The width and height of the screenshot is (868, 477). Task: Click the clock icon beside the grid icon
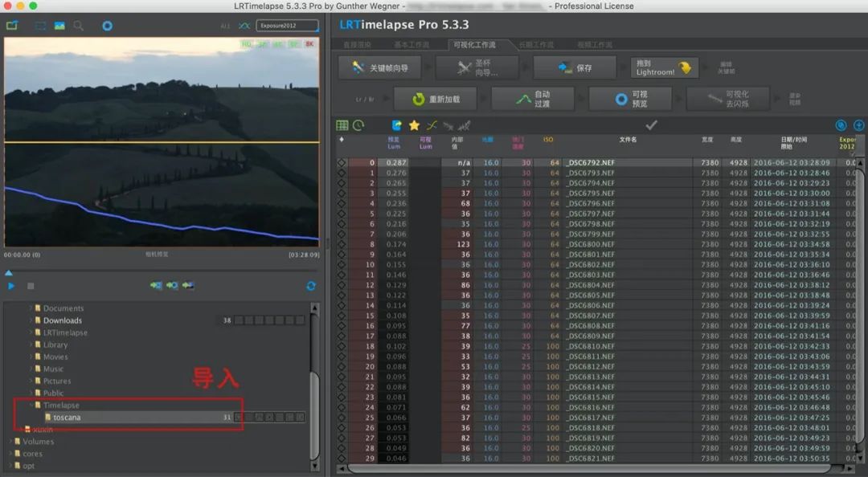pos(358,125)
